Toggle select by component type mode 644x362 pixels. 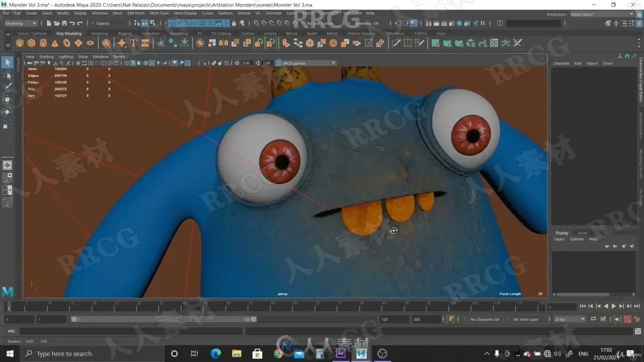[x=152, y=23]
